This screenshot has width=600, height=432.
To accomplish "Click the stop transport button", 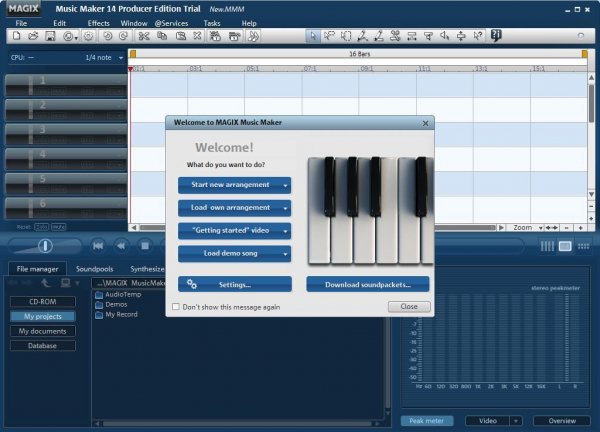I will tap(145, 246).
